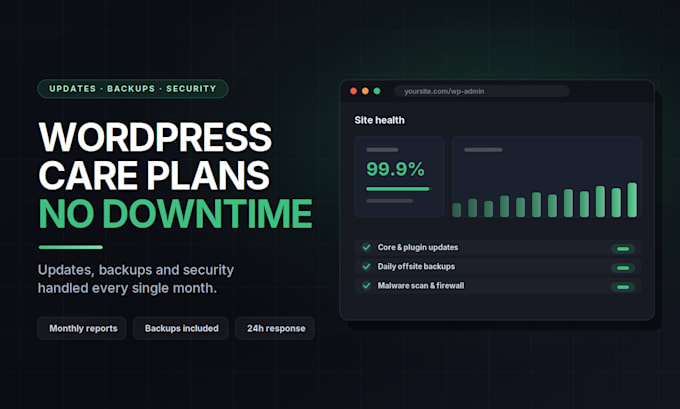Click the Updates · Backups · Security pill
This screenshot has height=409, width=680.
click(x=133, y=88)
